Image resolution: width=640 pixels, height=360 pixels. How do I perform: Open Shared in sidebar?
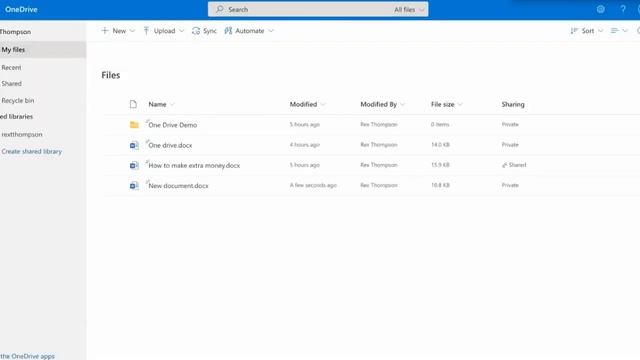[11, 83]
